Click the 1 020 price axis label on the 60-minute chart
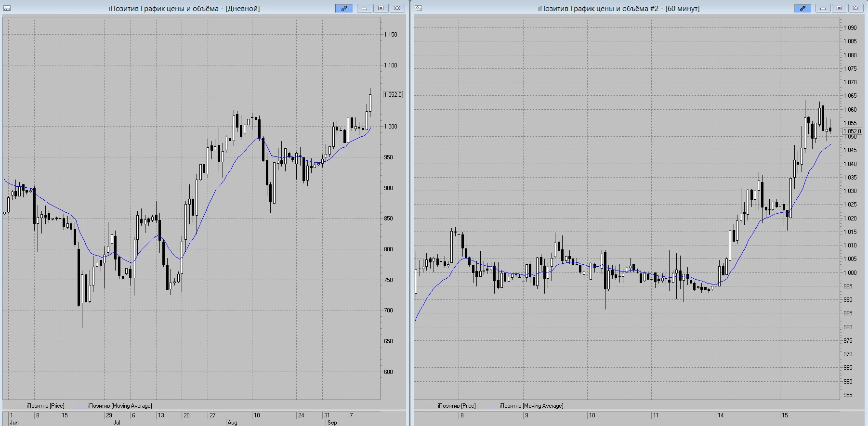The image size is (868, 426). [x=850, y=219]
